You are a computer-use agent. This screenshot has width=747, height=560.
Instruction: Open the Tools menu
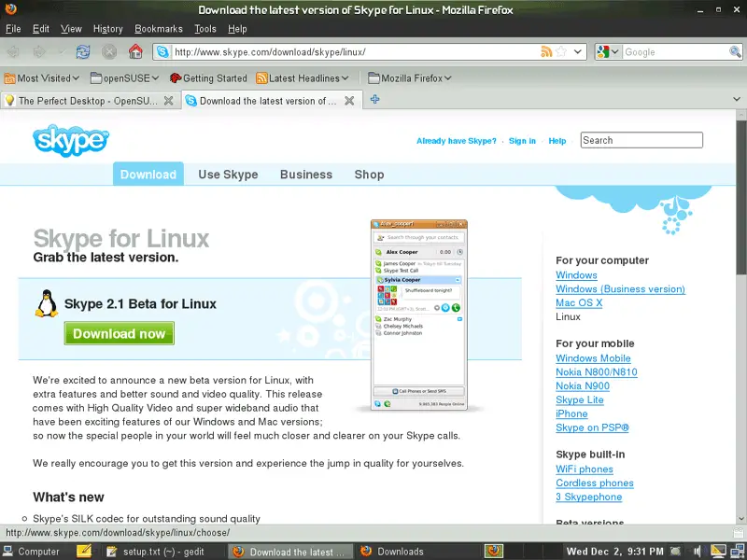pyautogui.click(x=205, y=29)
